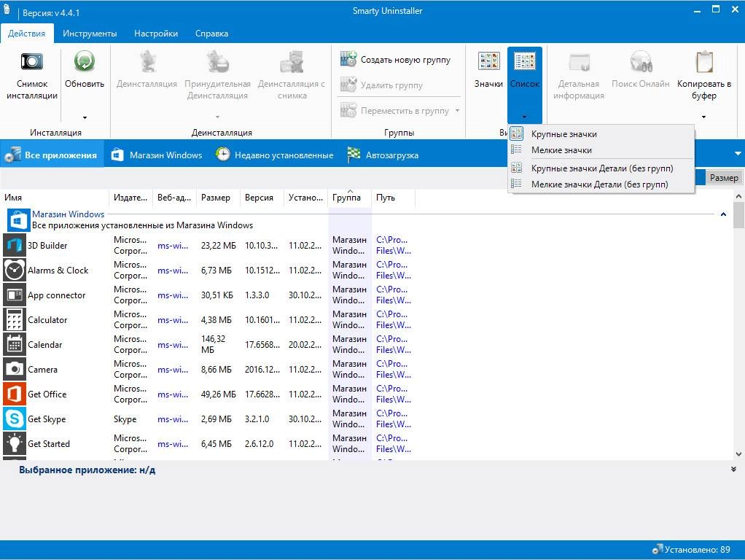Click the Get Started lightbulb icon
Image resolution: width=745 pixels, height=560 pixels.
click(15, 443)
